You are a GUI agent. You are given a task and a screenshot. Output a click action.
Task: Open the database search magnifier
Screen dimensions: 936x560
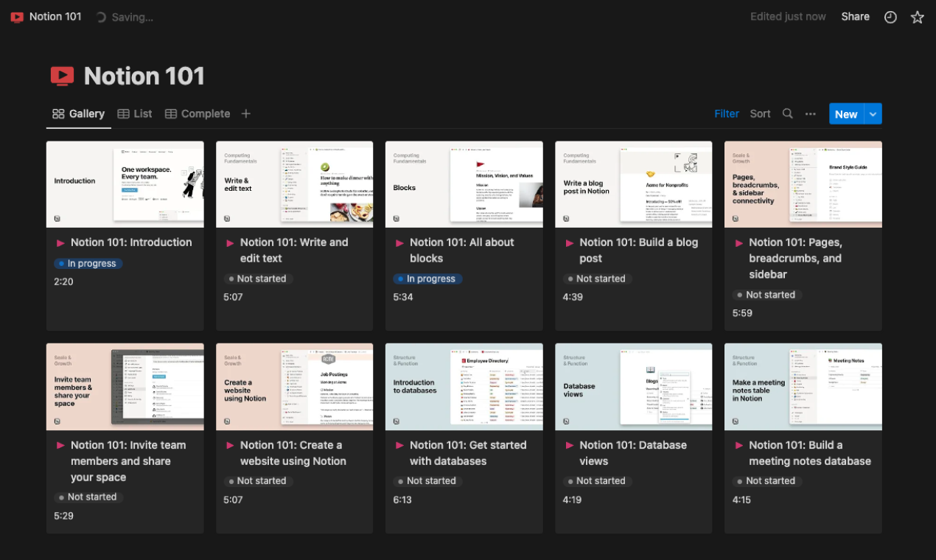(787, 113)
